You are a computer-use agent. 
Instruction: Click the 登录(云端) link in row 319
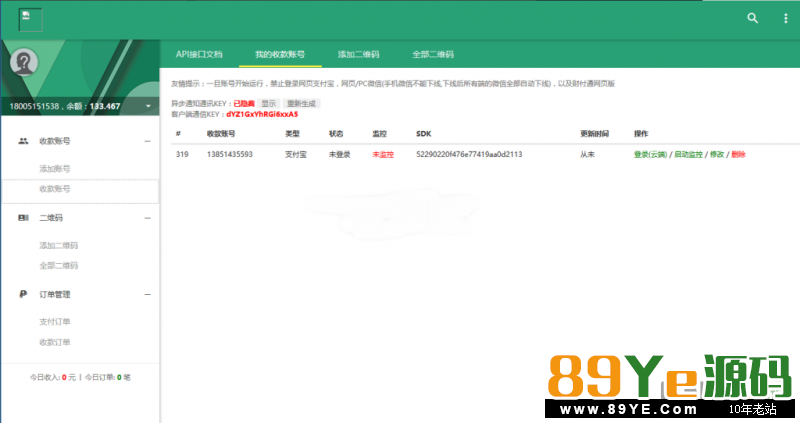[x=650, y=154]
